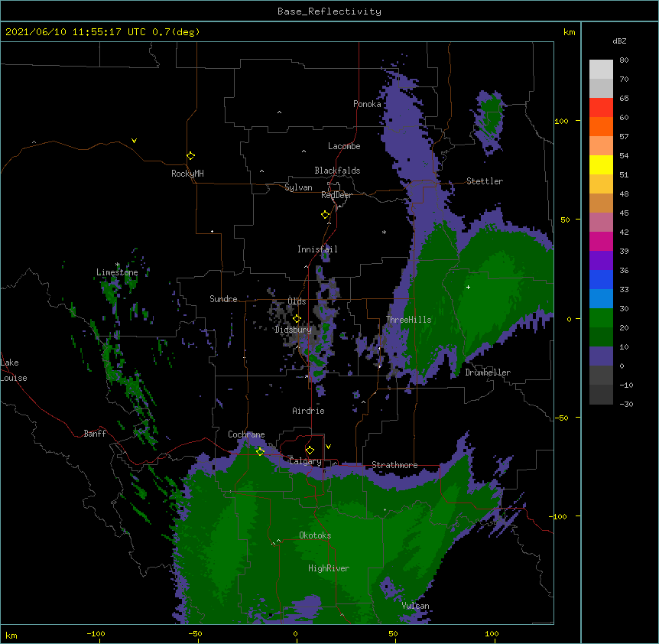Click the yellow V marker northeast of Calgary
Image resolution: width=659 pixels, height=644 pixels.
[328, 447]
